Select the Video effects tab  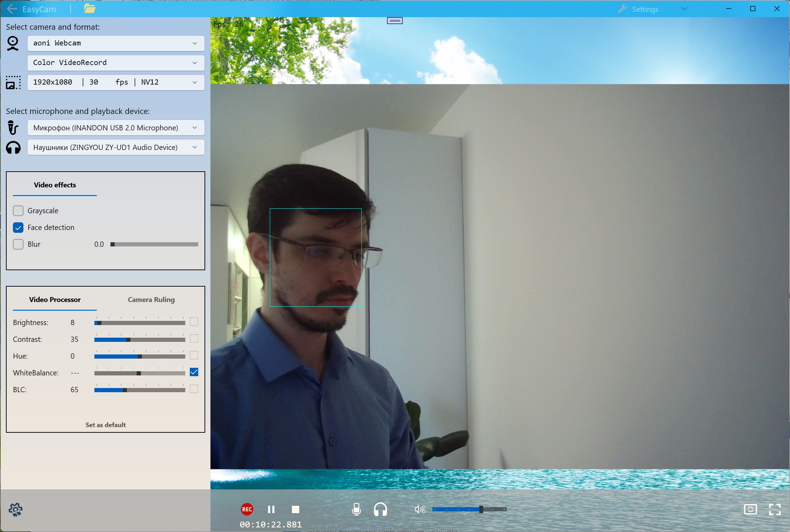coord(55,185)
